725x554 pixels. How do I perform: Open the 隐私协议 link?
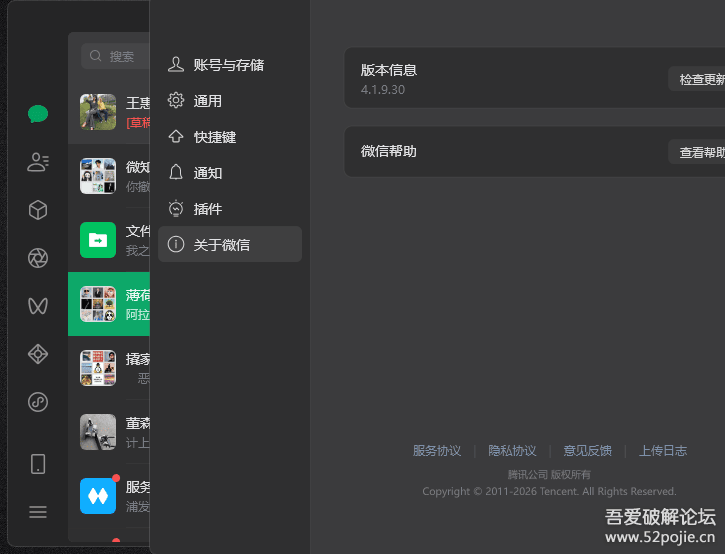point(512,450)
